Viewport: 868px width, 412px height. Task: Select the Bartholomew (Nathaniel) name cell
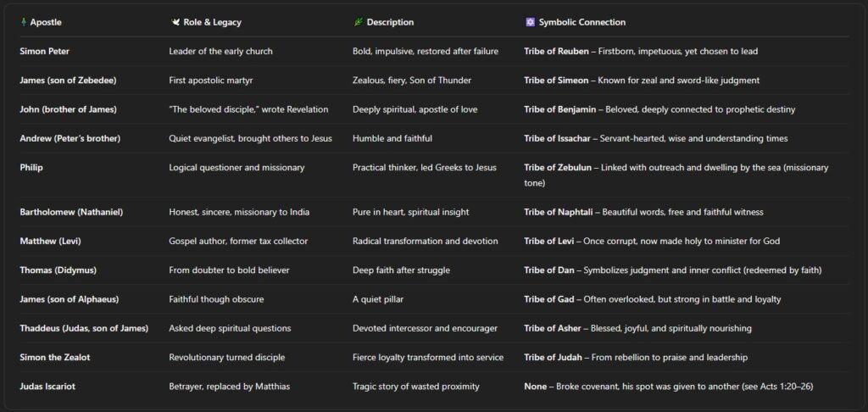tap(71, 212)
